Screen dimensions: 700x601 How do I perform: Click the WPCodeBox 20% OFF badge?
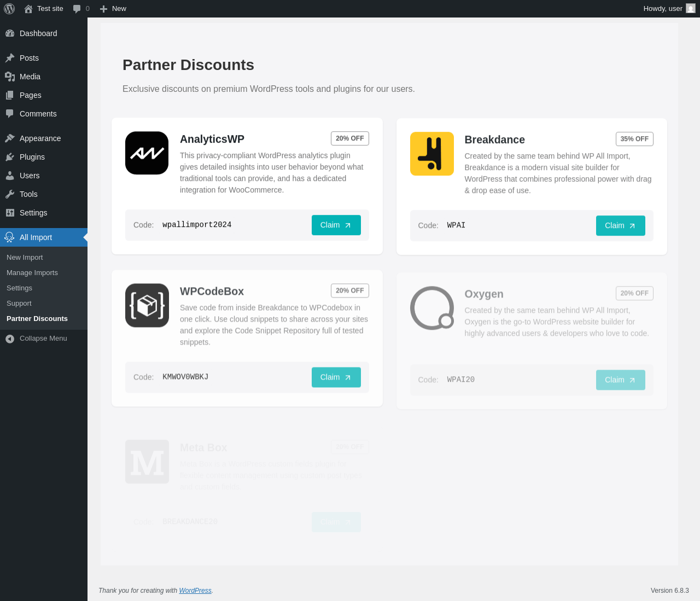tap(350, 290)
